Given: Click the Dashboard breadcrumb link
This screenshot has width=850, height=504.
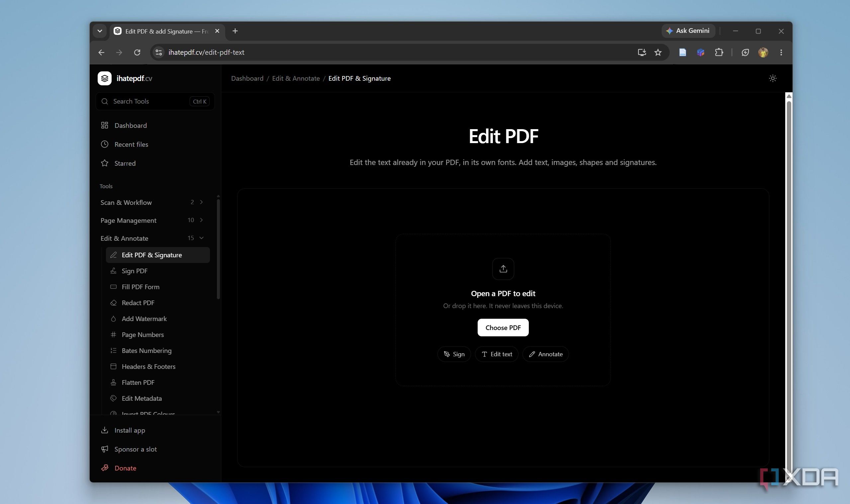Looking at the screenshot, I should click(247, 78).
